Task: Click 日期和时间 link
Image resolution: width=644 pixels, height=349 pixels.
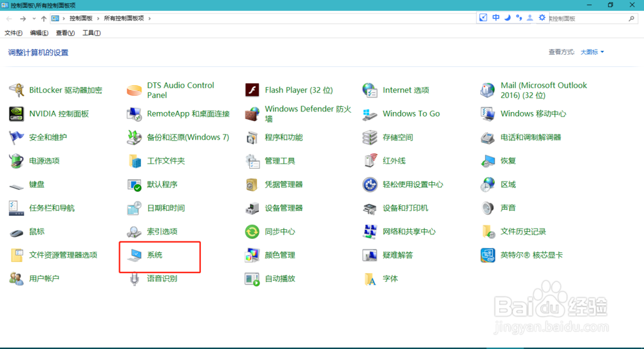Action: (x=166, y=208)
